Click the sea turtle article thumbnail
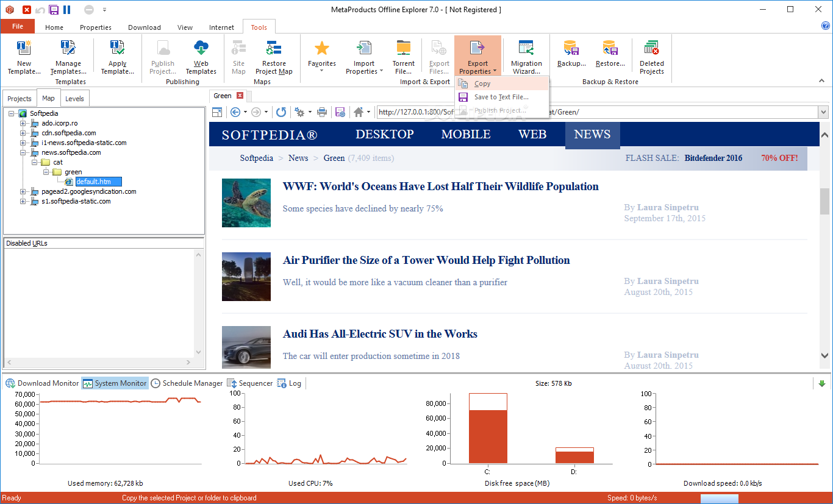 pyautogui.click(x=246, y=203)
